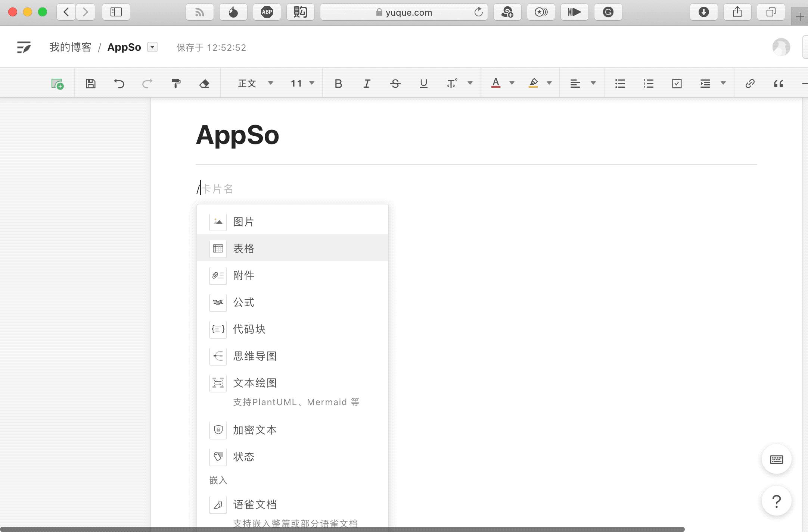Click the insert card plus icon
This screenshot has height=532, width=808.
(x=57, y=84)
